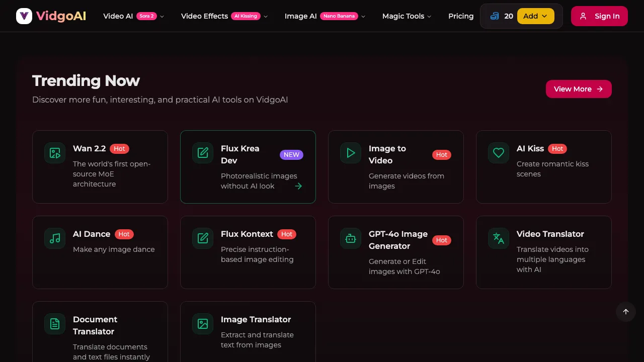Open the Pricing page
This screenshot has width=644, height=362.
(461, 16)
